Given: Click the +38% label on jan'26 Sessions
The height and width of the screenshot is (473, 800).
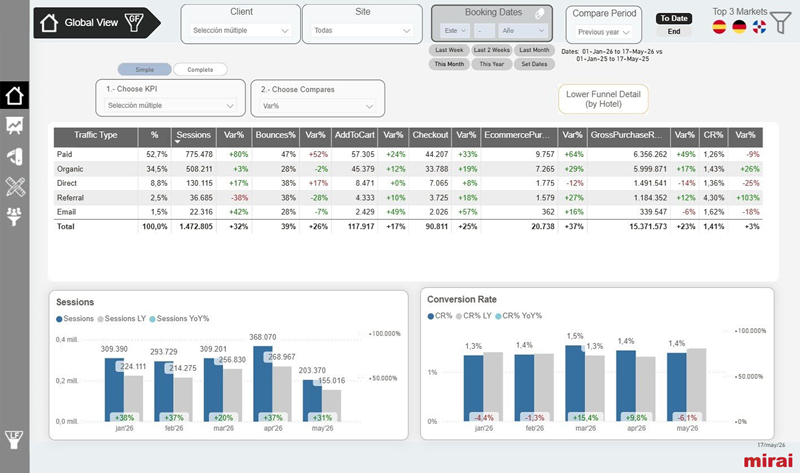Looking at the screenshot, I should (124, 418).
